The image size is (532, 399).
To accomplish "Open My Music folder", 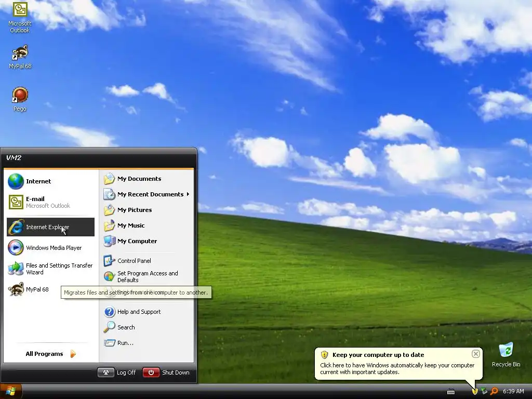I will [x=148, y=225].
